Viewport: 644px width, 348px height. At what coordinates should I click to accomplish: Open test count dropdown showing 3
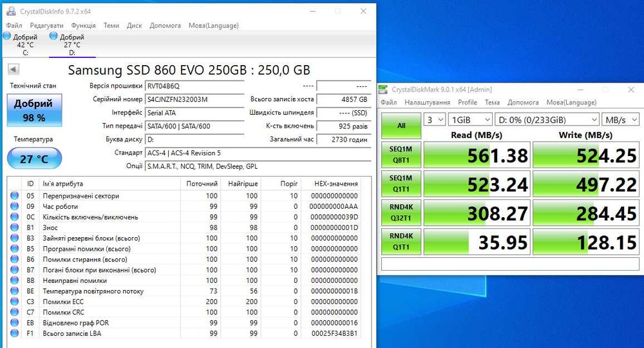435,120
